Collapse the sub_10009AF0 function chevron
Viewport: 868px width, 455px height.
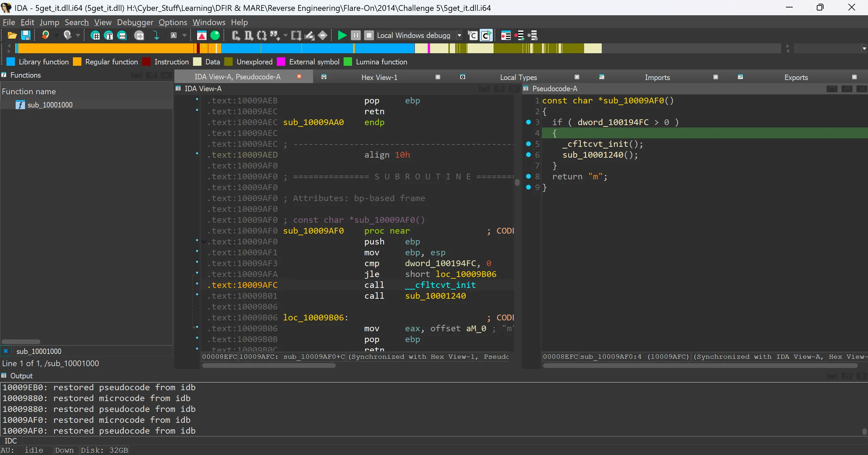(x=204, y=242)
